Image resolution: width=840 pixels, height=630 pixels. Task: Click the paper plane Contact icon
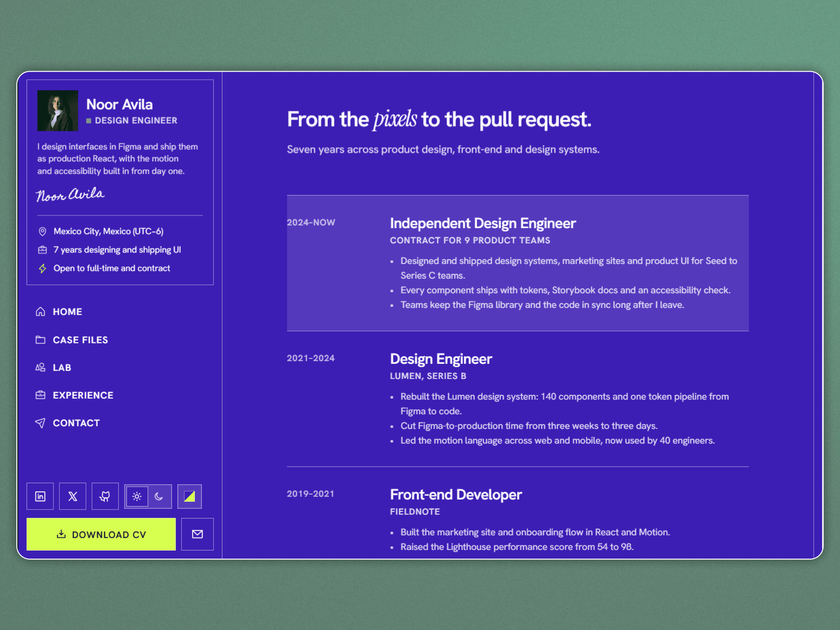coord(40,423)
